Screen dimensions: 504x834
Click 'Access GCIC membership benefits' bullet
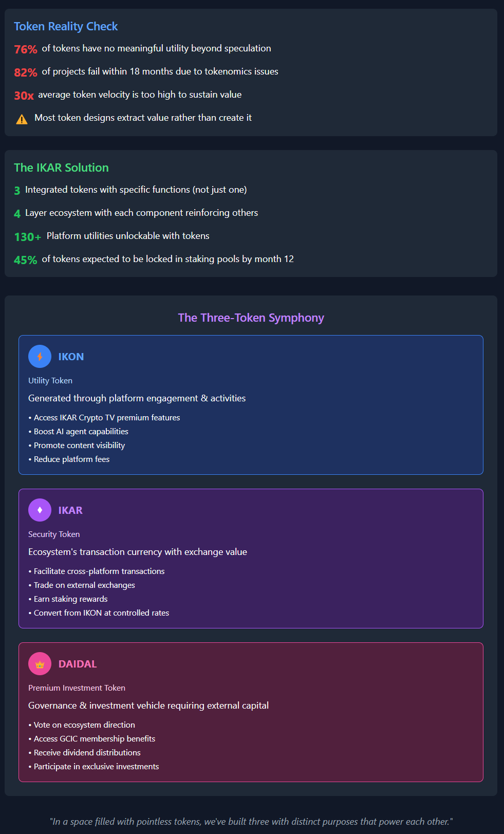click(x=95, y=739)
